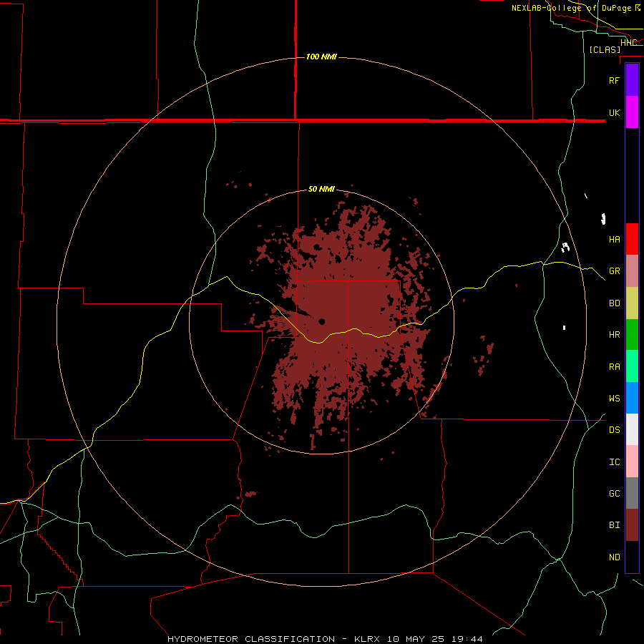Click the IC pink legend swatch
Viewport: 644px width, 644px height.
(x=632, y=462)
